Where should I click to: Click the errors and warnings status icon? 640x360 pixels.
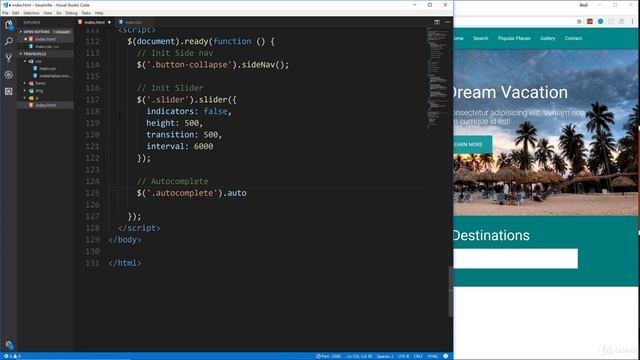pyautogui.click(x=12, y=356)
